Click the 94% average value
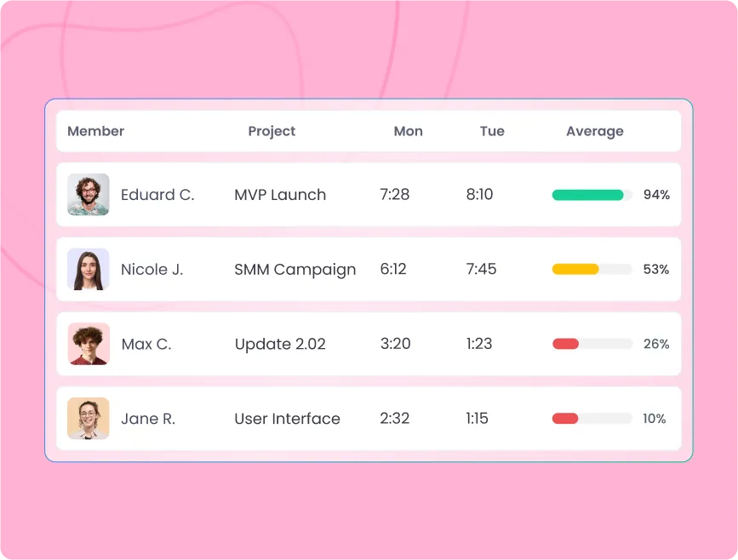Screen dimensions: 738x560 tap(656, 194)
